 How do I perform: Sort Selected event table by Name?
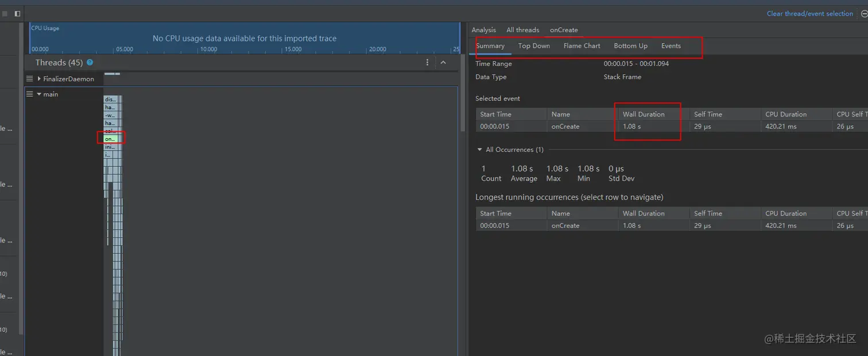[582, 114]
